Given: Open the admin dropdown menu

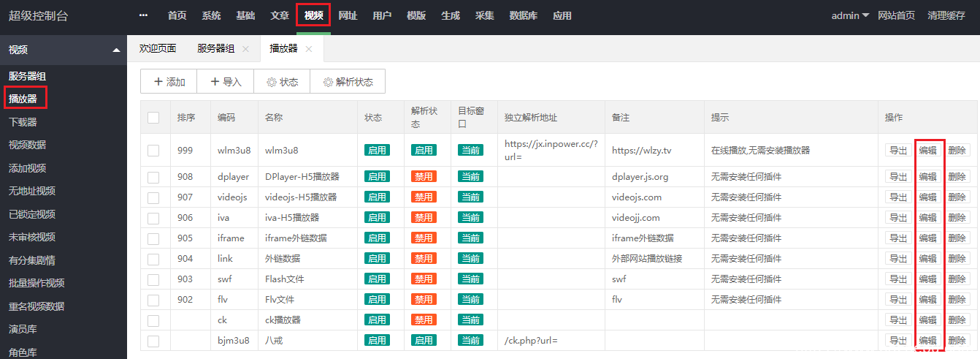Looking at the screenshot, I should pyautogui.click(x=850, y=15).
